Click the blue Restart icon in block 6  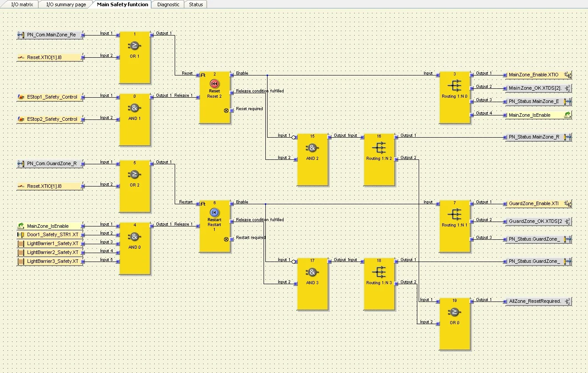click(x=214, y=212)
